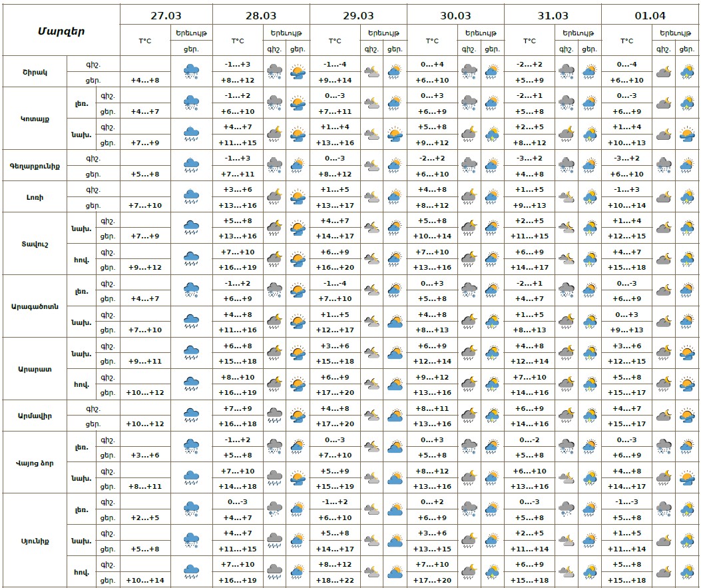Select Լոռի rain icon under 27.03
This screenshot has width=701, height=588.
(x=191, y=196)
